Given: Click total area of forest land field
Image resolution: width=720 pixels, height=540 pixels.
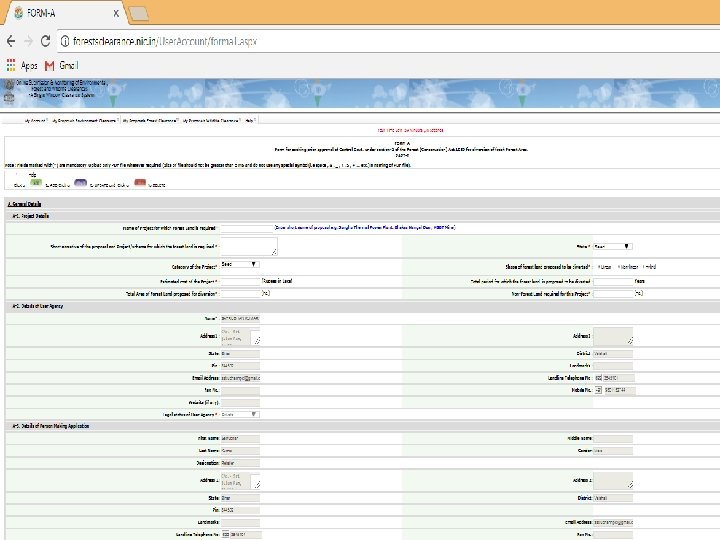Looking at the screenshot, I should click(x=241, y=293).
